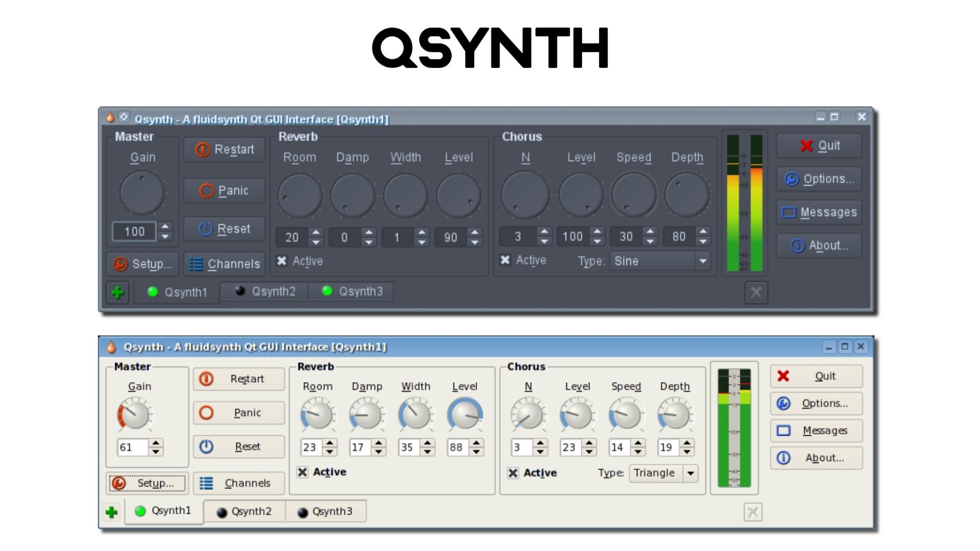
Task: Open Options... in the dark Qsynth window
Action: 819,179
